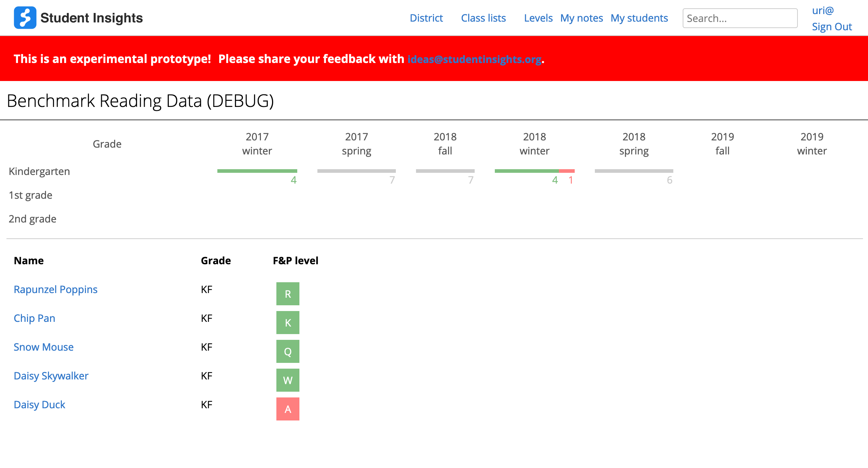Click the Kindergarten row label
The image size is (868, 468).
(39, 171)
